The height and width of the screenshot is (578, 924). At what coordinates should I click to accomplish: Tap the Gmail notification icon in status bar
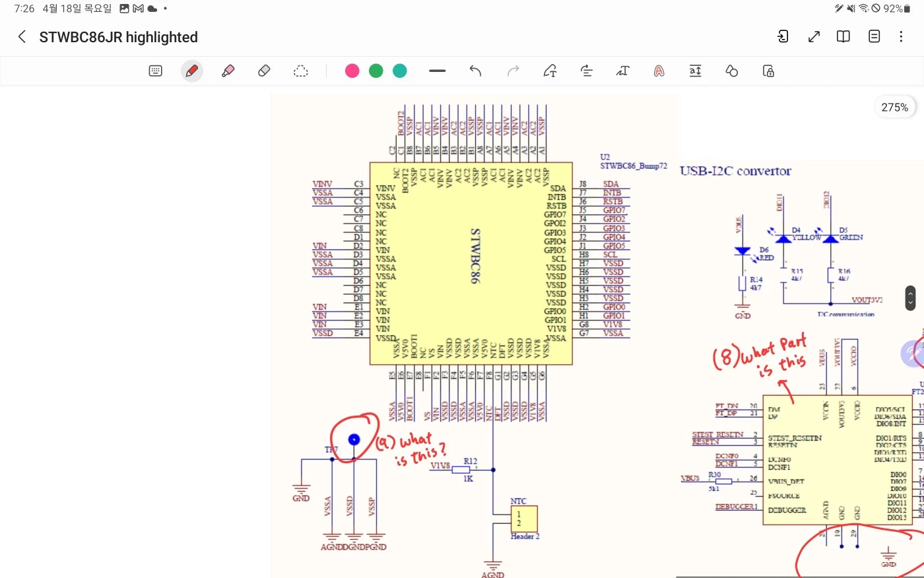[x=138, y=9]
